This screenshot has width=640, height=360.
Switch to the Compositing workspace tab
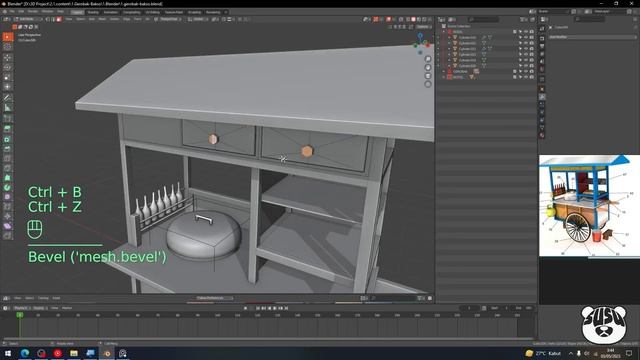point(132,12)
